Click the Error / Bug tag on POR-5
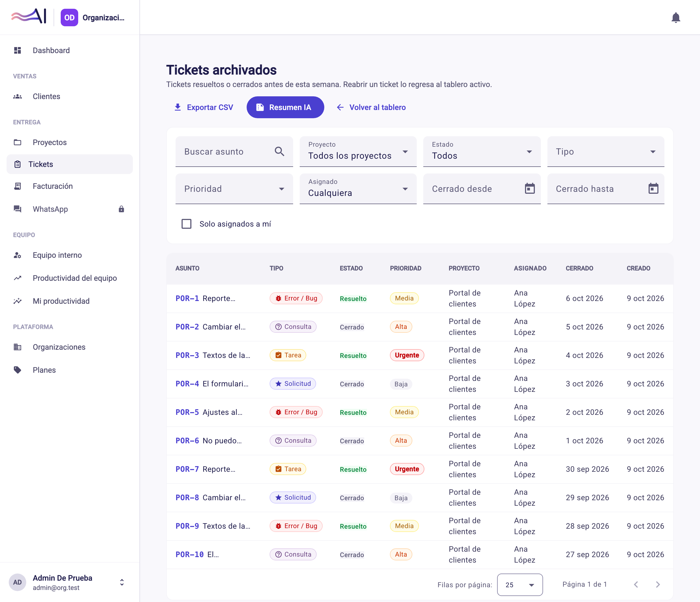 coord(296,412)
